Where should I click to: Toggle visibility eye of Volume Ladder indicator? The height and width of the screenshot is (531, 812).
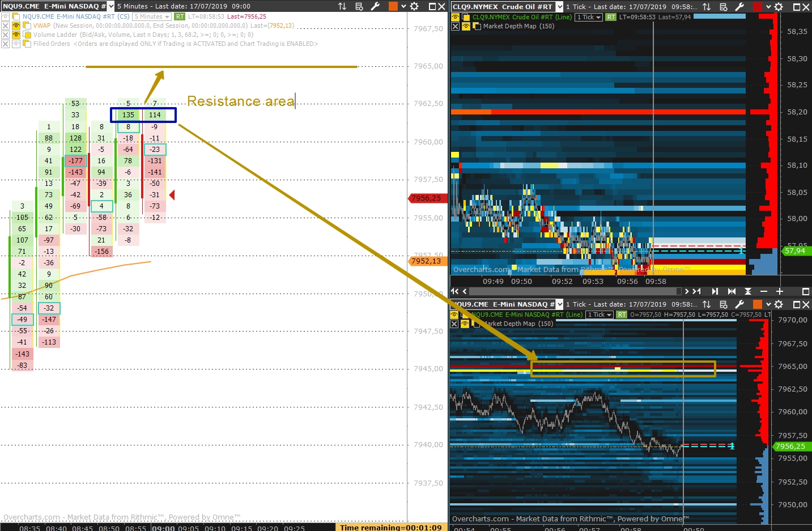coord(16,35)
